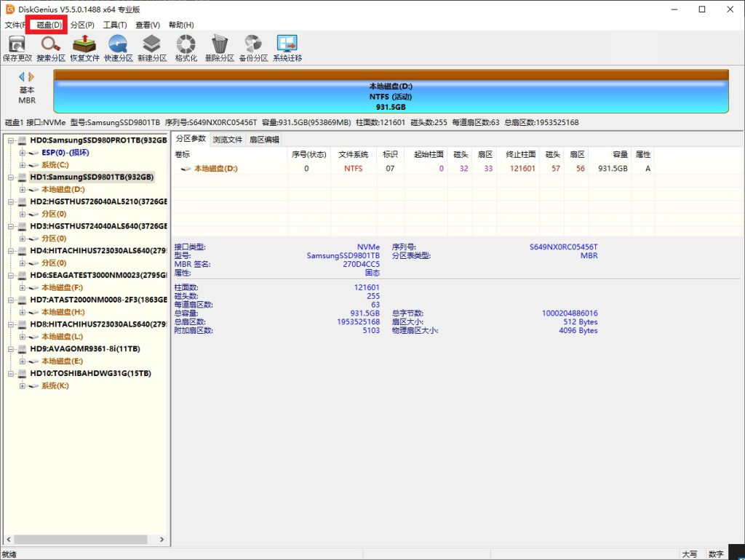
Task: Click the disk tree horizontal scrollbar
Action: click(x=80, y=540)
